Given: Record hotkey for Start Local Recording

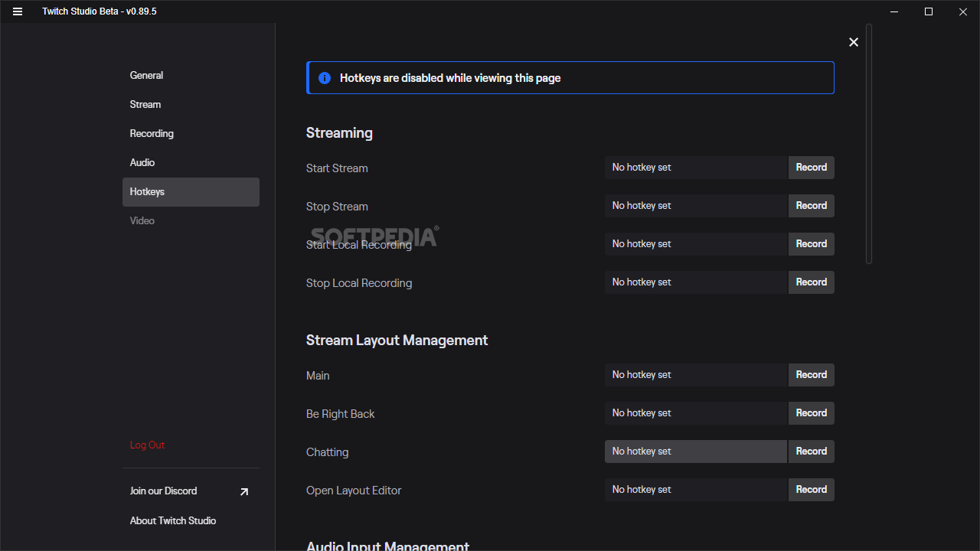Looking at the screenshot, I should [812, 244].
